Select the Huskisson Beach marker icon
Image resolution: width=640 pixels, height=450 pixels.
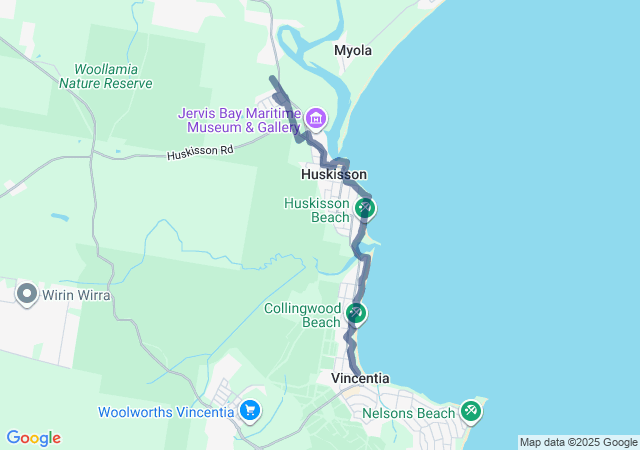[x=365, y=209]
